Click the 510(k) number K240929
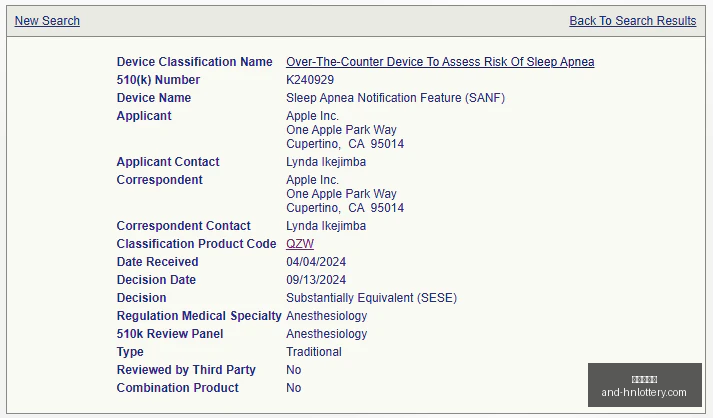Viewport: 713px width, 418px height. 310,80
